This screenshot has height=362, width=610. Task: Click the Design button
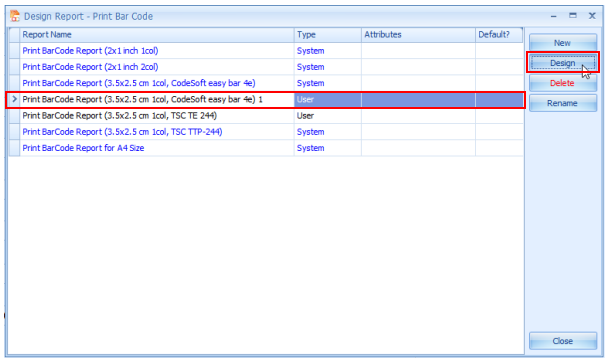point(563,63)
